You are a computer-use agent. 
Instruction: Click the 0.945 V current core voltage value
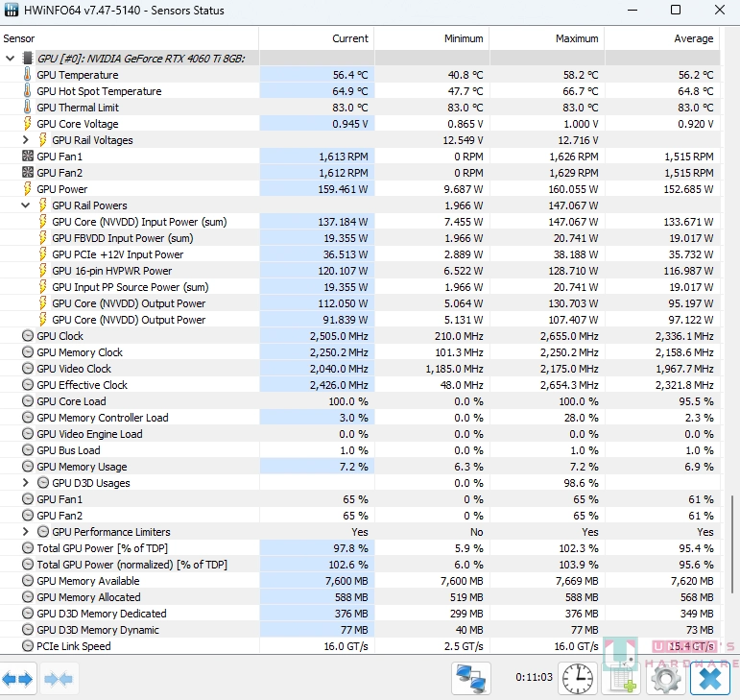click(x=349, y=124)
